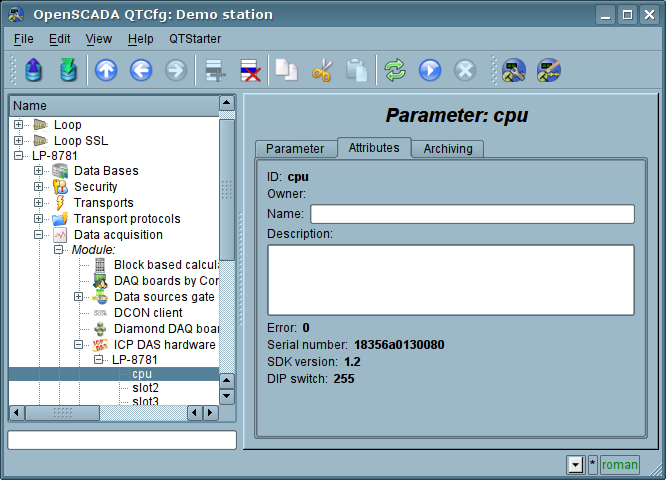Go up one level with Up arrow icon
The height and width of the screenshot is (480, 666).
(106, 70)
